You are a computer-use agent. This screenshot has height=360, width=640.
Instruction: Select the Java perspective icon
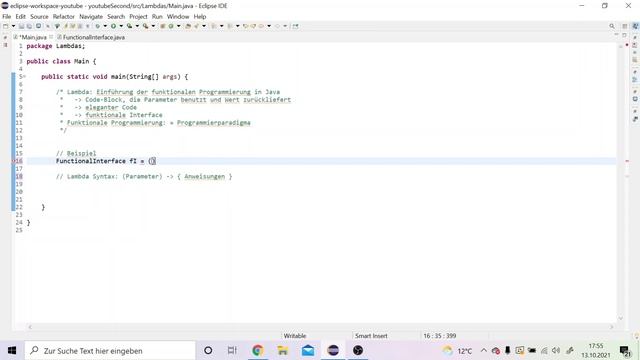click(635, 26)
